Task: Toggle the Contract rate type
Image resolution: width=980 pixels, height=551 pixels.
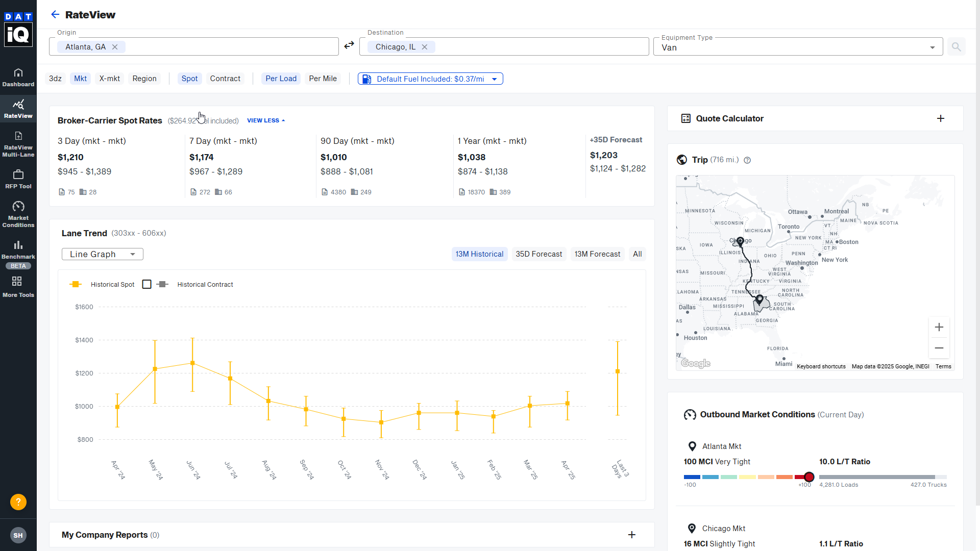Action: [225, 79]
